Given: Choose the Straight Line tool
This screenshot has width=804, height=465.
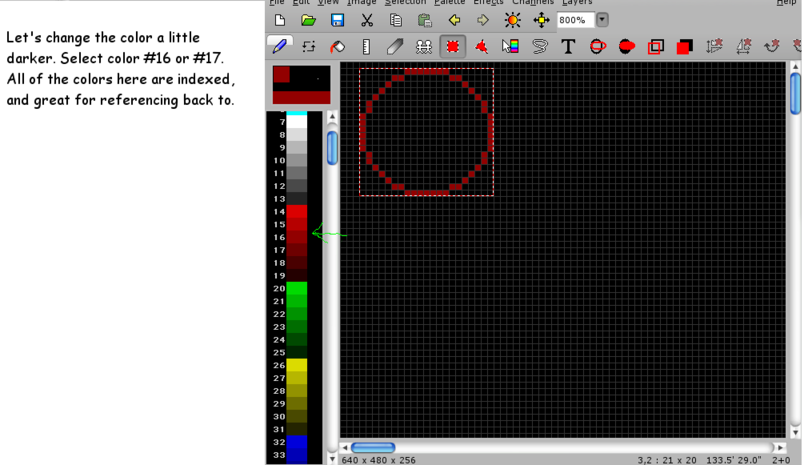Looking at the screenshot, I should [366, 46].
